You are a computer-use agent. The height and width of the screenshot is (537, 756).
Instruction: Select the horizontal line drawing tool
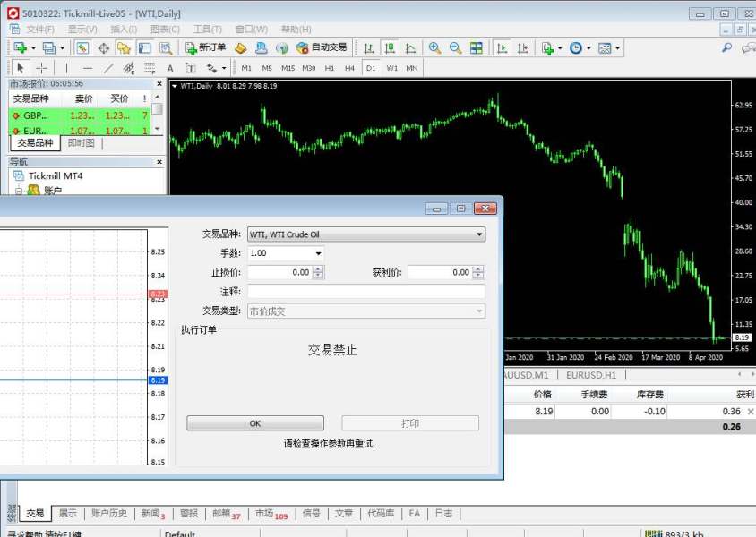coord(87,68)
